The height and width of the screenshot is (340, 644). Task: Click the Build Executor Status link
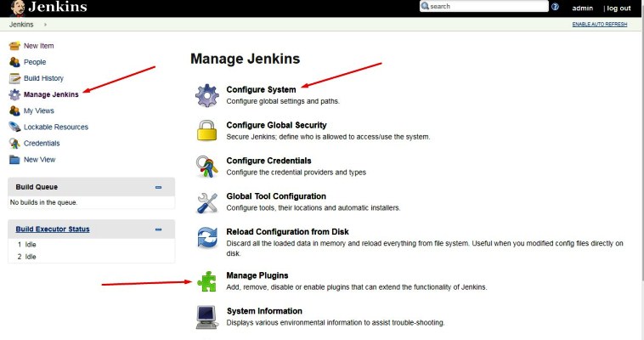(x=53, y=229)
